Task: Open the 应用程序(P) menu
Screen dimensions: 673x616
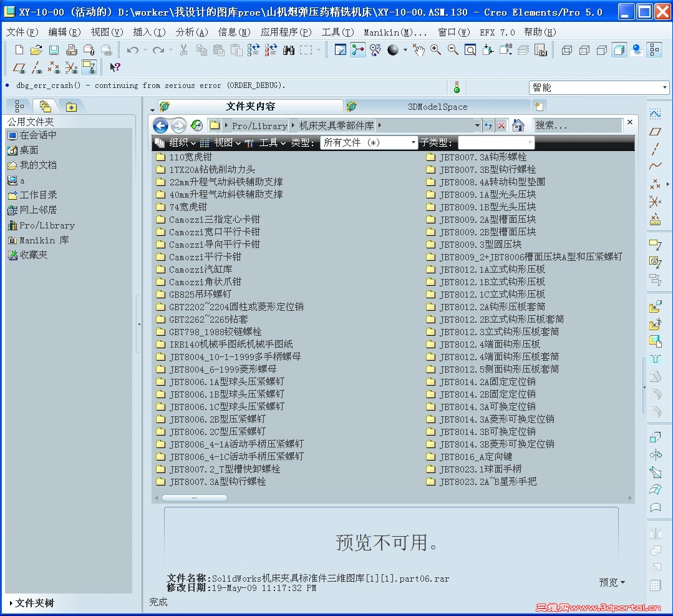Action: point(286,32)
